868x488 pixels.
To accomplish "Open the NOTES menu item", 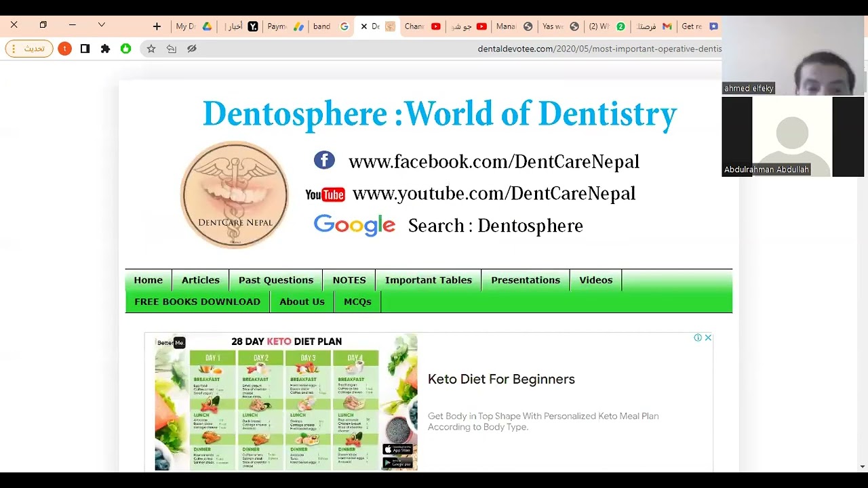I will [349, 280].
